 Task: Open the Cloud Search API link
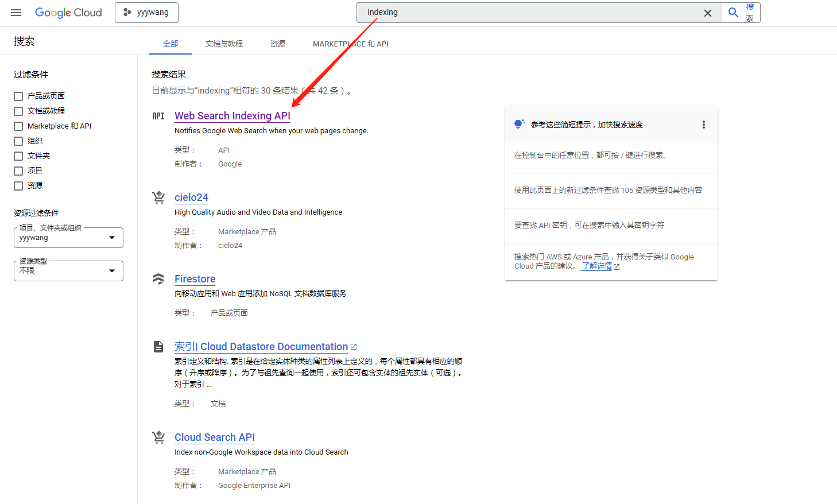pyautogui.click(x=214, y=437)
